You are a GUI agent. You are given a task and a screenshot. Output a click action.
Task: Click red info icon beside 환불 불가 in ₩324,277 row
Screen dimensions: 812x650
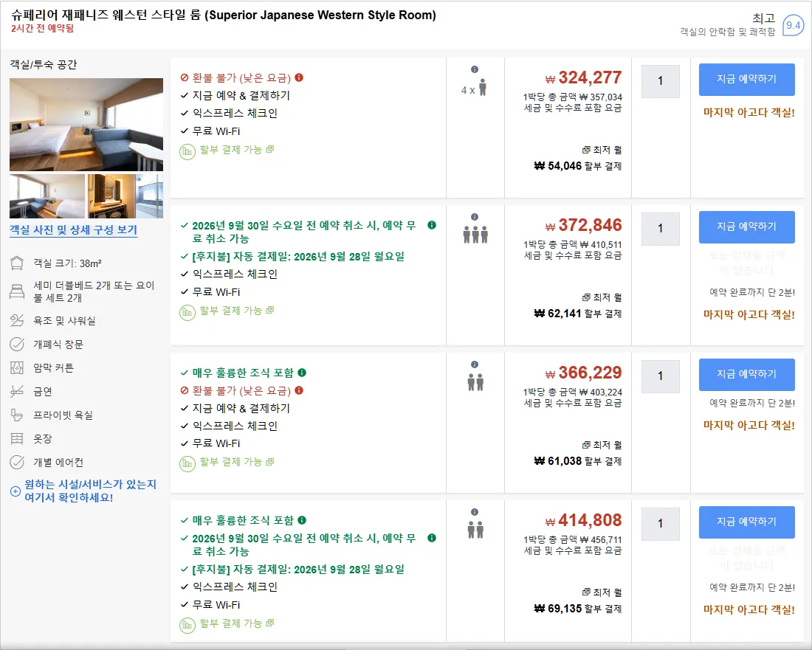[x=299, y=77]
